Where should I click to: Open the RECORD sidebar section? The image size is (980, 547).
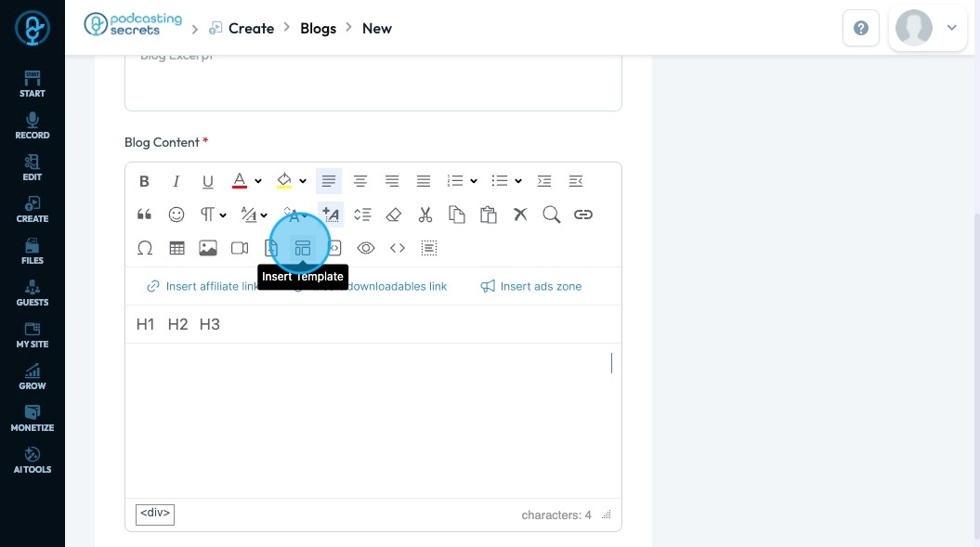[33, 126]
